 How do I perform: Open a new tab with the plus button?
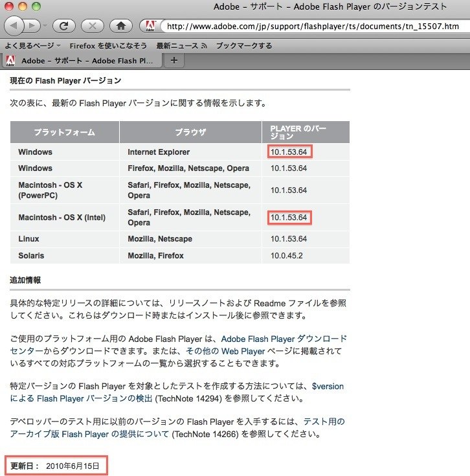[174, 60]
